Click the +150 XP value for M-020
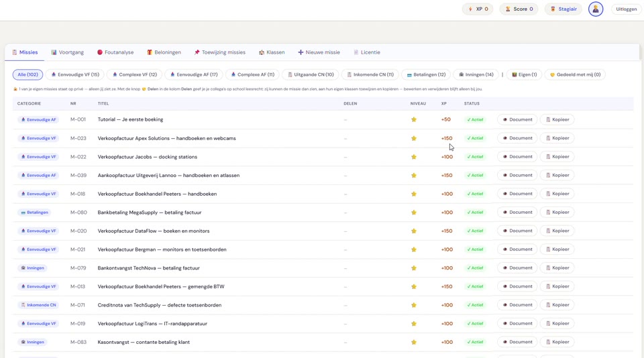Screen dimensions: 644x358 click(x=447, y=231)
